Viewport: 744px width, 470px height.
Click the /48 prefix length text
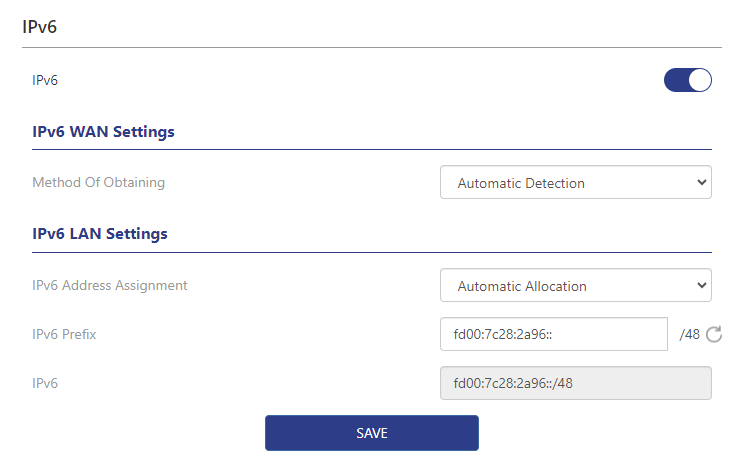(x=689, y=334)
